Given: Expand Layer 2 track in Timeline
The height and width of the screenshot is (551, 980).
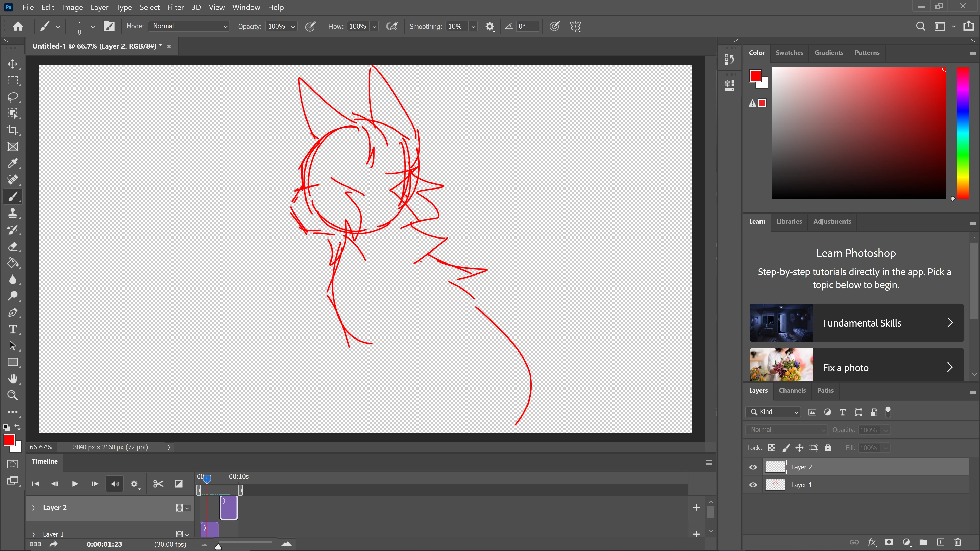Looking at the screenshot, I should [x=33, y=508].
